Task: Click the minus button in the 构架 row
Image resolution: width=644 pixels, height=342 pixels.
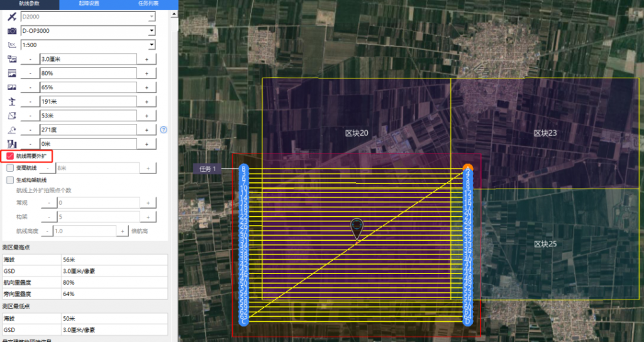Action: coord(49,217)
